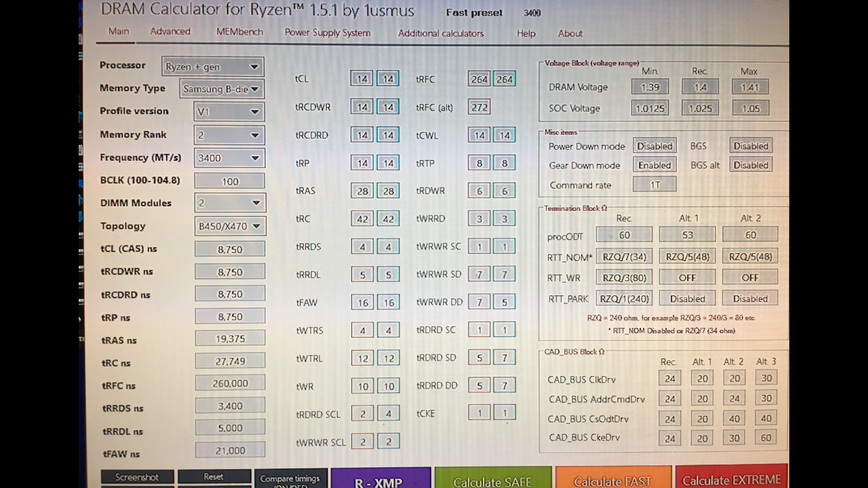Click the first tRTP value 8

coord(479,163)
